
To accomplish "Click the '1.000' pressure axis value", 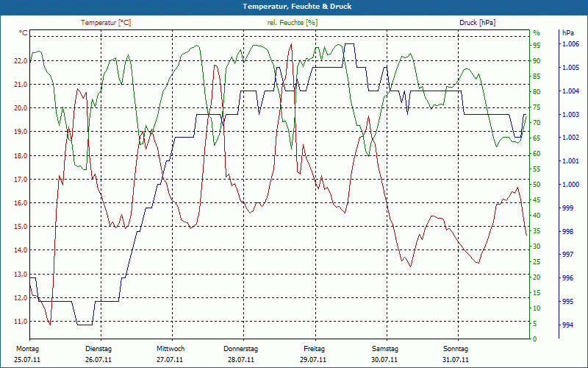I will (x=571, y=185).
